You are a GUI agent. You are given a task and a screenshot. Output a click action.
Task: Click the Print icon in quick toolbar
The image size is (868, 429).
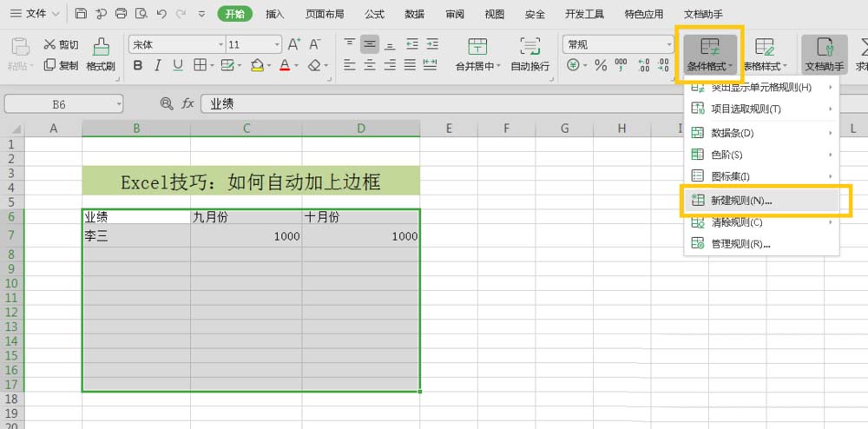122,14
